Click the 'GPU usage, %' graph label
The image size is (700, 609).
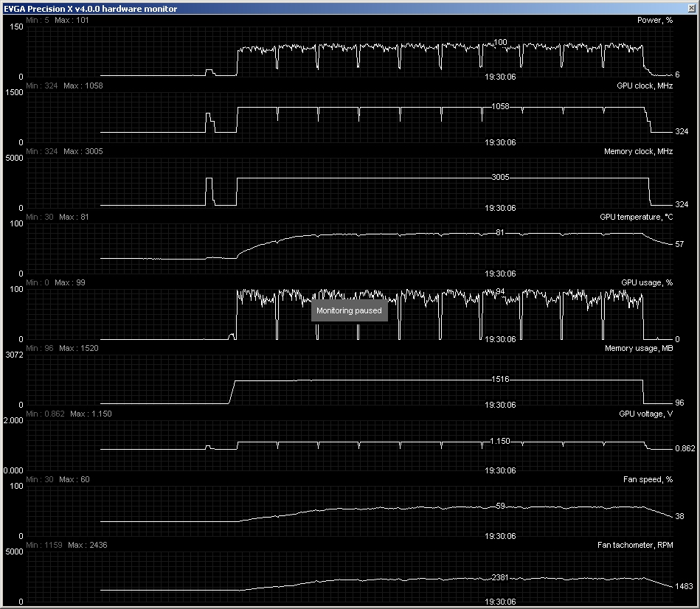647,282
